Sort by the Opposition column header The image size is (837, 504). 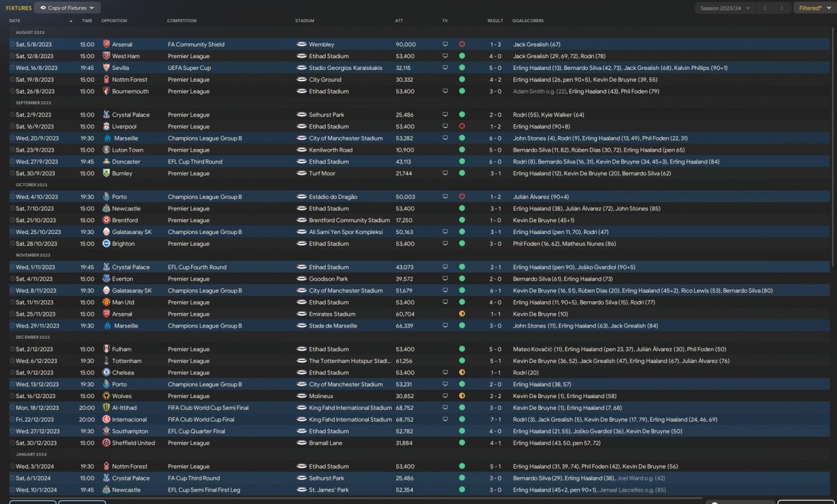pyautogui.click(x=114, y=21)
